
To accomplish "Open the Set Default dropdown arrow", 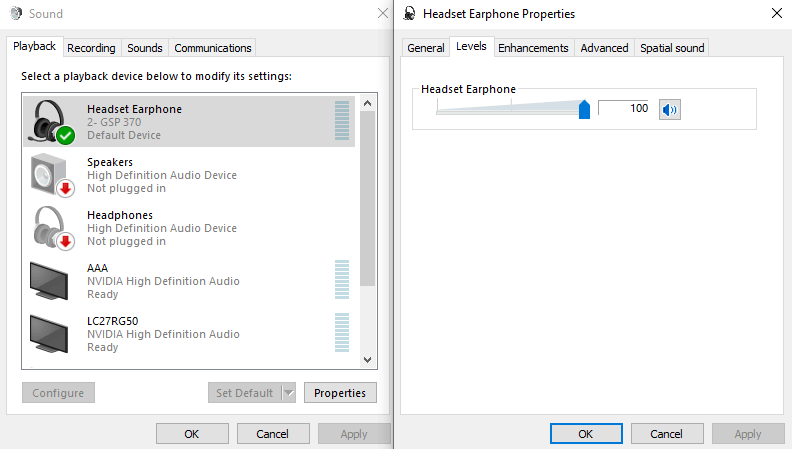I will pyautogui.click(x=288, y=393).
